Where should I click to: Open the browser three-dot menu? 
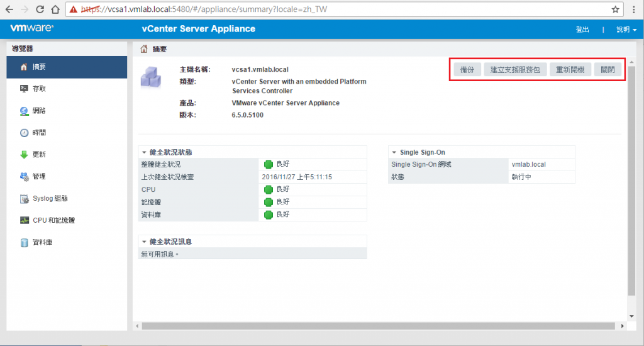click(x=634, y=9)
